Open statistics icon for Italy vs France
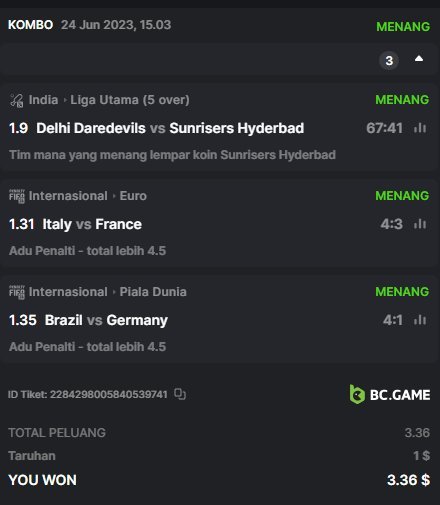 tap(420, 224)
